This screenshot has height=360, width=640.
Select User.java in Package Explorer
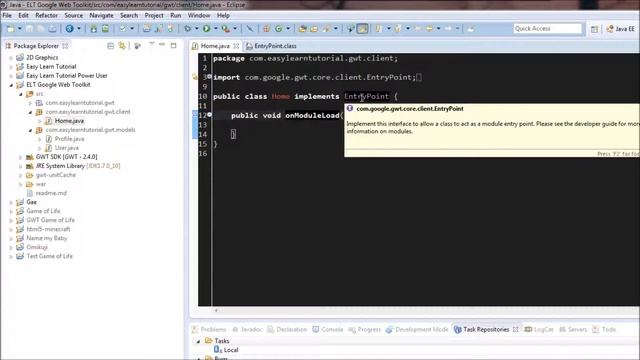[x=67, y=148]
